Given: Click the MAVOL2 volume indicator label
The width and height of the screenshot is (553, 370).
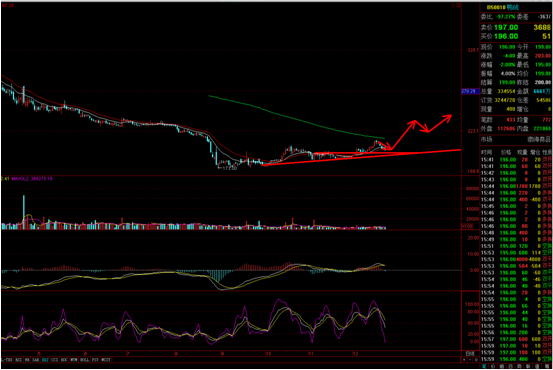Looking at the screenshot, I should [20, 179].
